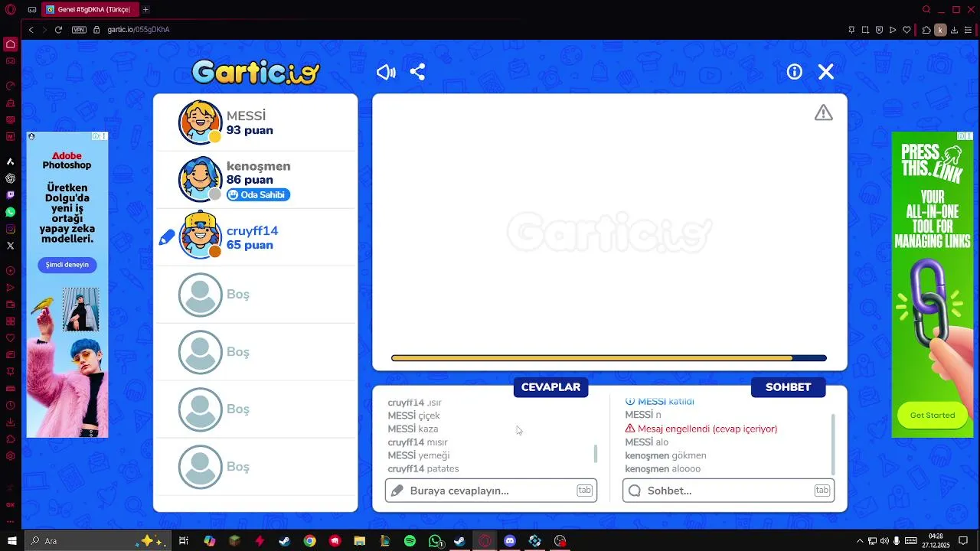The width and height of the screenshot is (980, 551).
Task: Open the ad blocker shield icon
Action: [x=879, y=30]
